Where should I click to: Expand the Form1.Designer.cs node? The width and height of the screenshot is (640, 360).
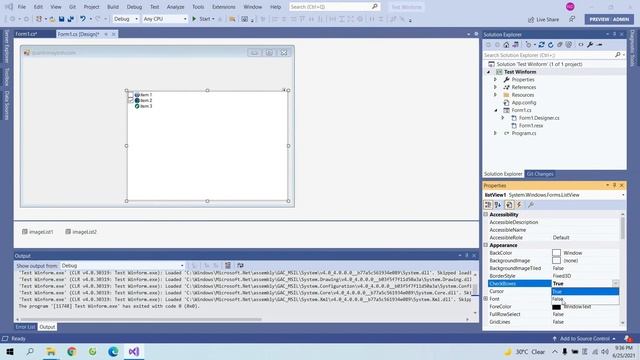(503, 118)
